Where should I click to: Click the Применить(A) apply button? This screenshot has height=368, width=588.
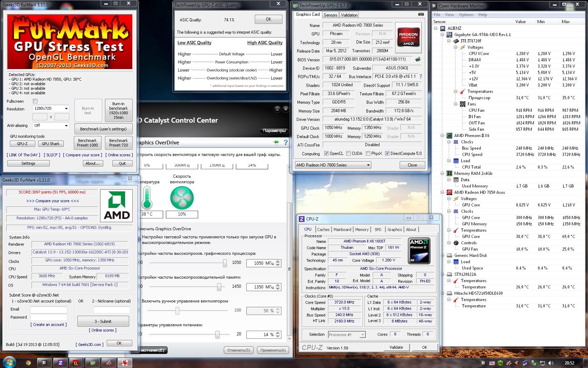pos(273,350)
